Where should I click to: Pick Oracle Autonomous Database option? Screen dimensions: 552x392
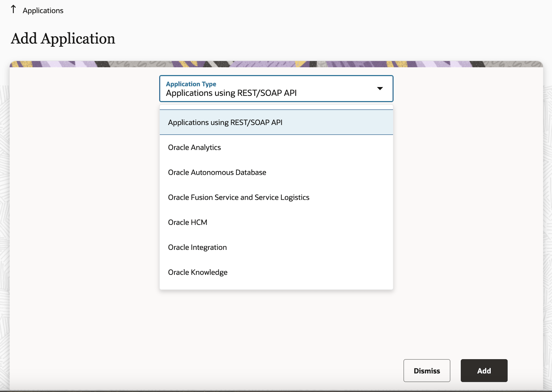[276, 172]
